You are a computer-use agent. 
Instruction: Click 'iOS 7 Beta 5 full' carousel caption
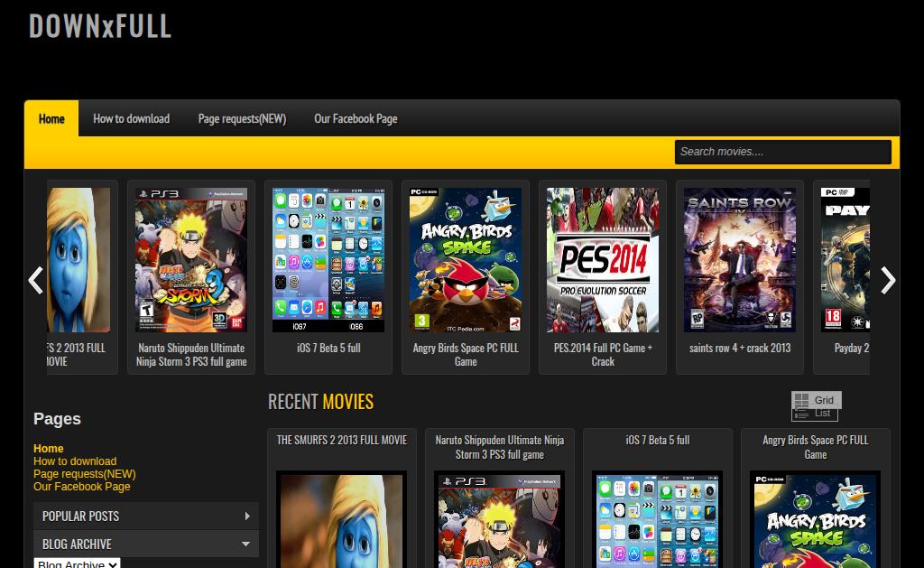[x=328, y=348]
